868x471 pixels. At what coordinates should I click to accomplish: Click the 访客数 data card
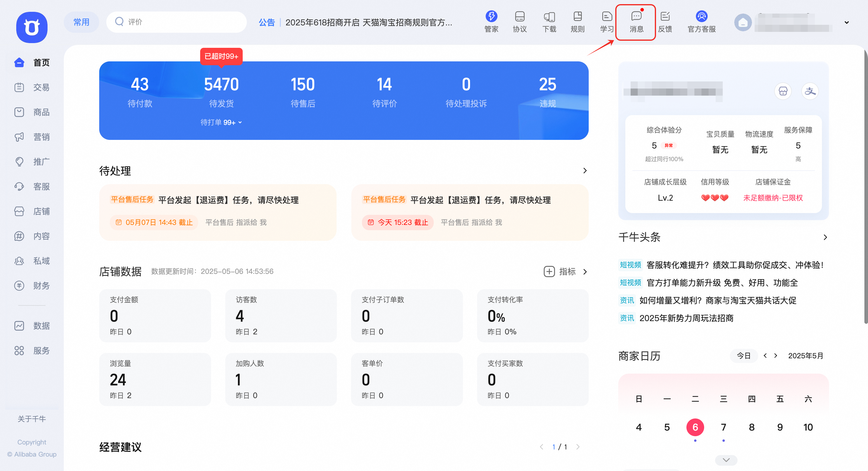(x=281, y=316)
